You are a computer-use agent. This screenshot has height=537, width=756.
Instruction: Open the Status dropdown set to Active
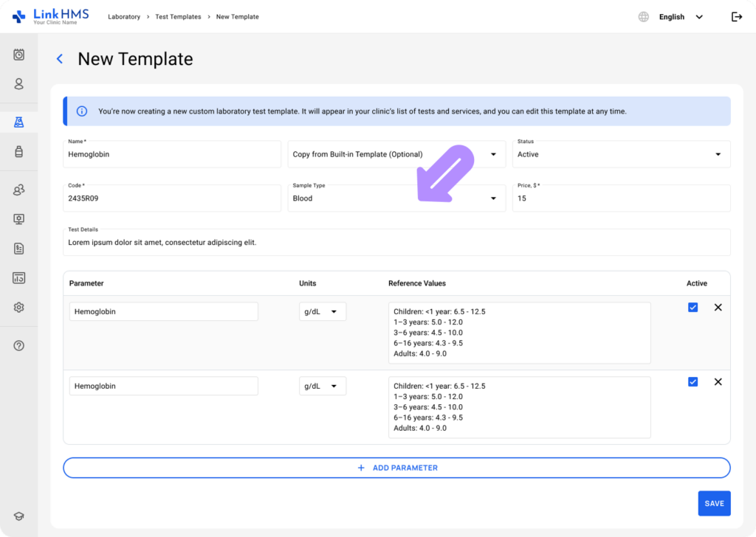pyautogui.click(x=716, y=154)
